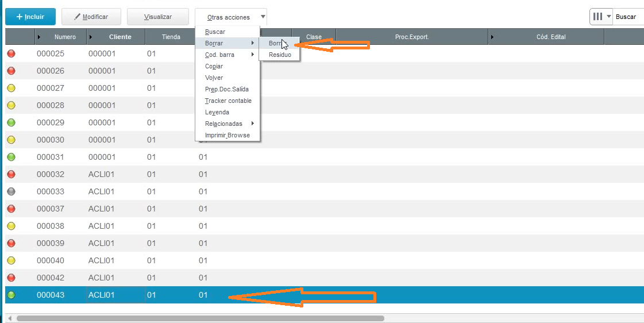Open the dropdown arrow next to column layout icon
Viewport: 644px width, 323px height.
[x=608, y=17]
